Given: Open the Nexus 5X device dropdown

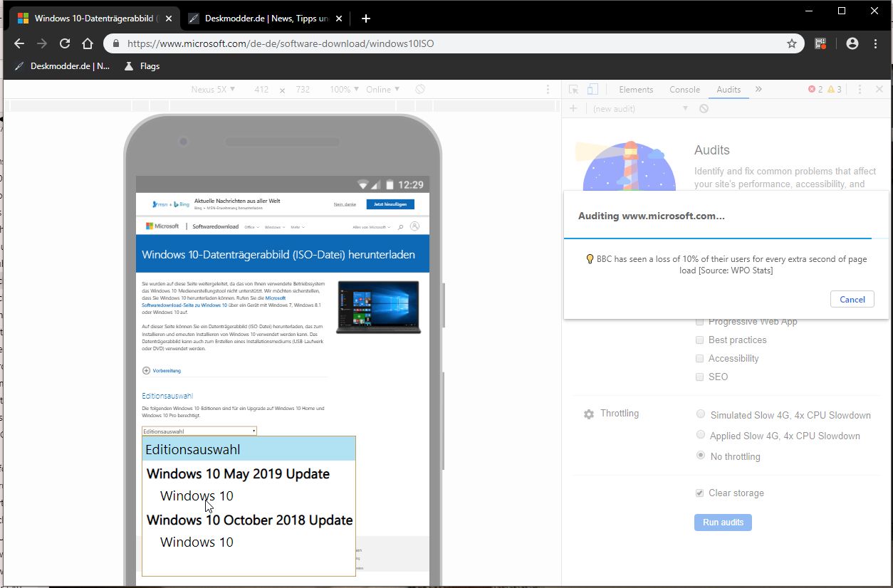Looking at the screenshot, I should (x=213, y=90).
